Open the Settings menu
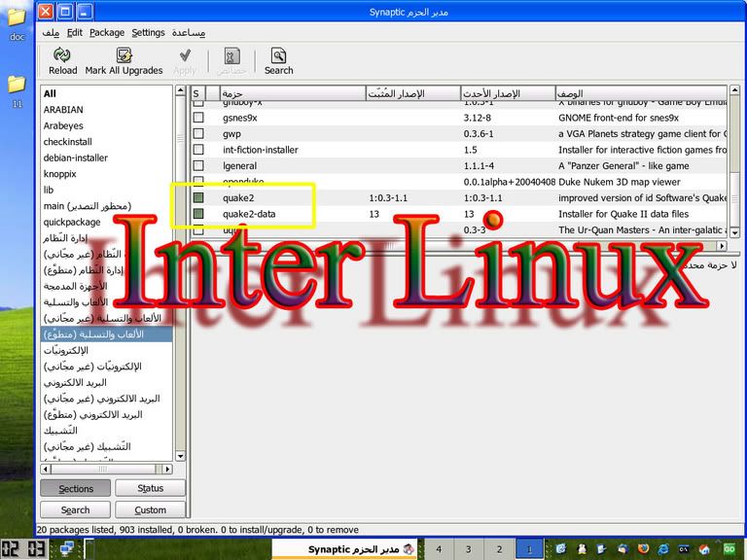This screenshot has height=560, width=747. pyautogui.click(x=148, y=32)
